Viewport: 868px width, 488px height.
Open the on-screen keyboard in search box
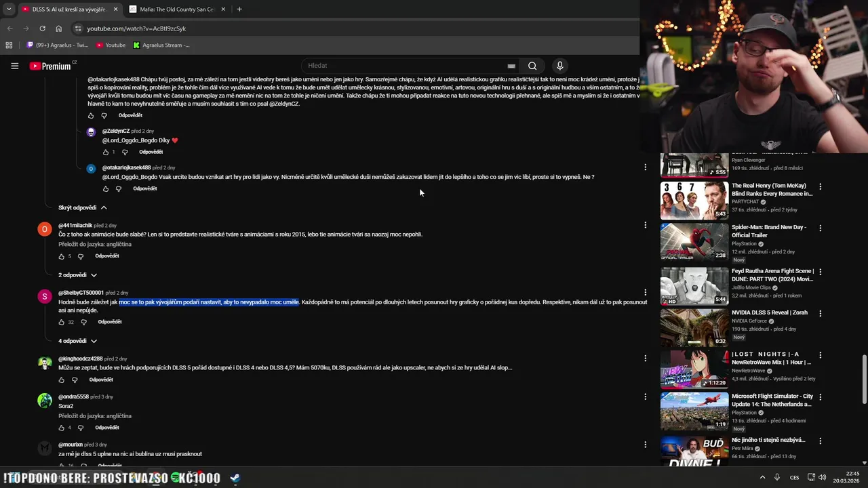511,66
